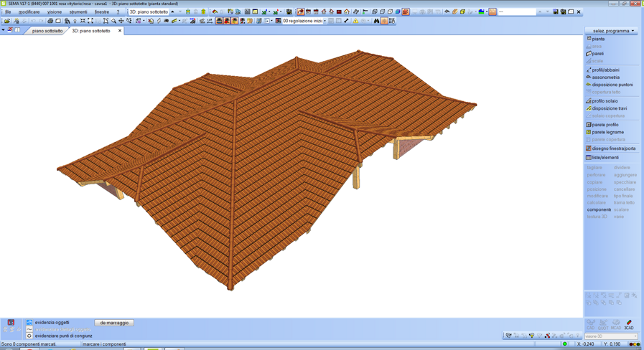This screenshot has height=350, width=644.
Task: Toggle the evidenzia oggetti option
Action: pyautogui.click(x=29, y=323)
